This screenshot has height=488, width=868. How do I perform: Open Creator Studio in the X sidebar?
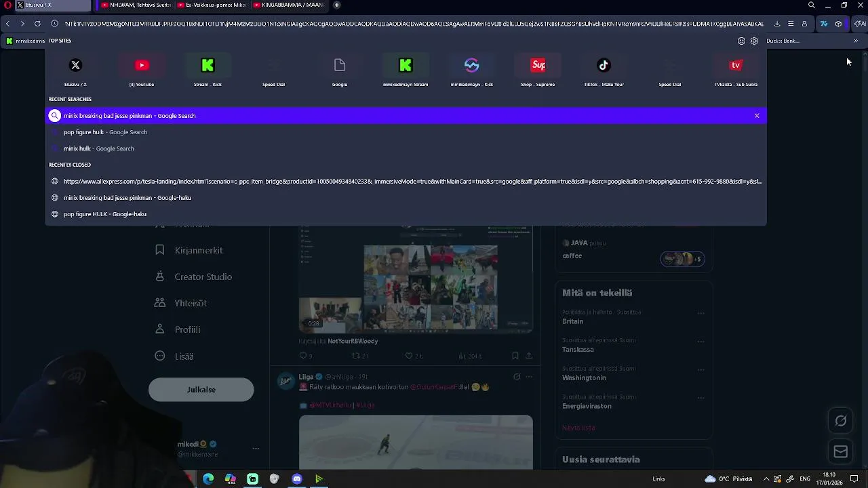tap(194, 277)
